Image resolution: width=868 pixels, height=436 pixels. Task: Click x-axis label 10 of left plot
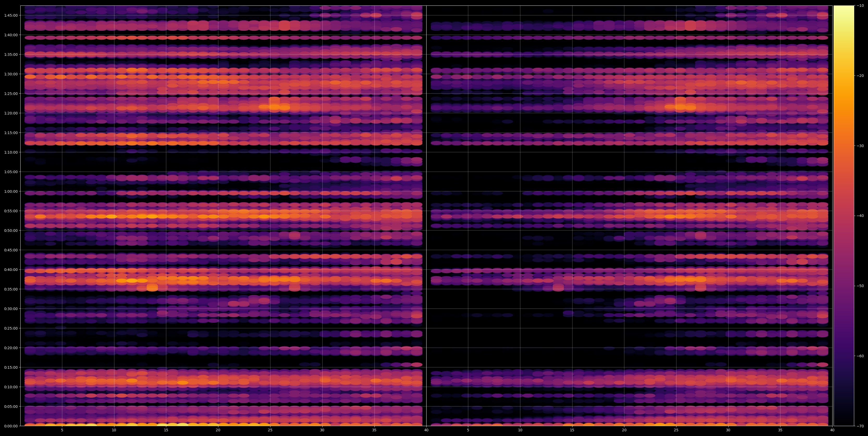click(114, 430)
